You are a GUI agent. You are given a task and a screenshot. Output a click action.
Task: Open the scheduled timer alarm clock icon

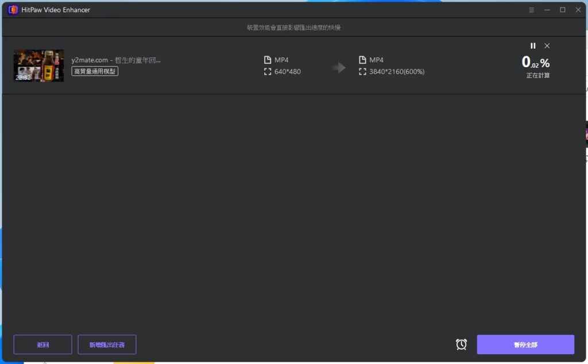pyautogui.click(x=461, y=344)
